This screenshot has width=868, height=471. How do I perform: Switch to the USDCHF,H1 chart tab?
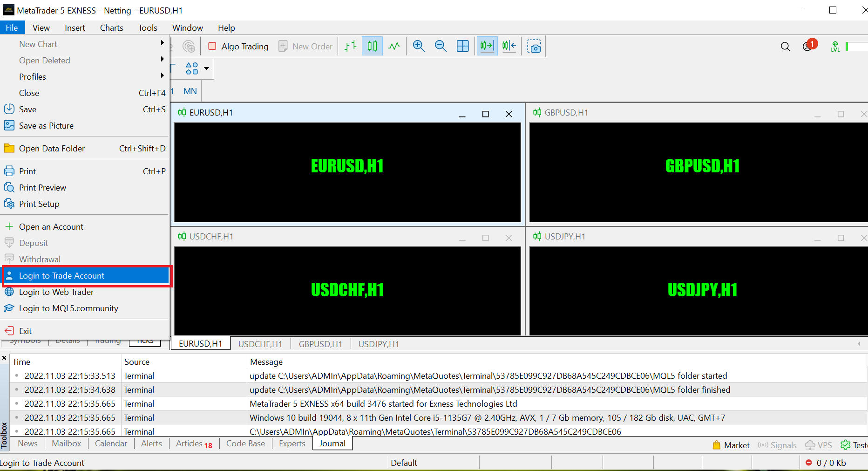pyautogui.click(x=260, y=344)
